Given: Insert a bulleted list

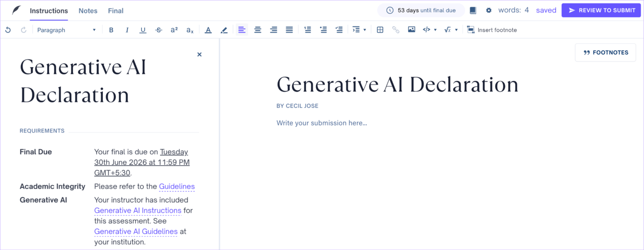Looking at the screenshot, I should point(323,30).
